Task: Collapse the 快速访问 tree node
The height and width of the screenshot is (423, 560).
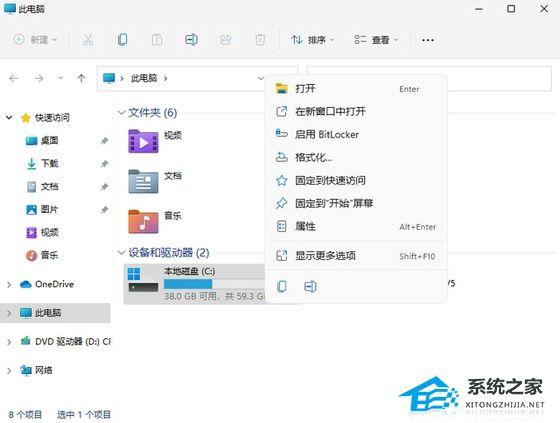Action: click(9, 118)
